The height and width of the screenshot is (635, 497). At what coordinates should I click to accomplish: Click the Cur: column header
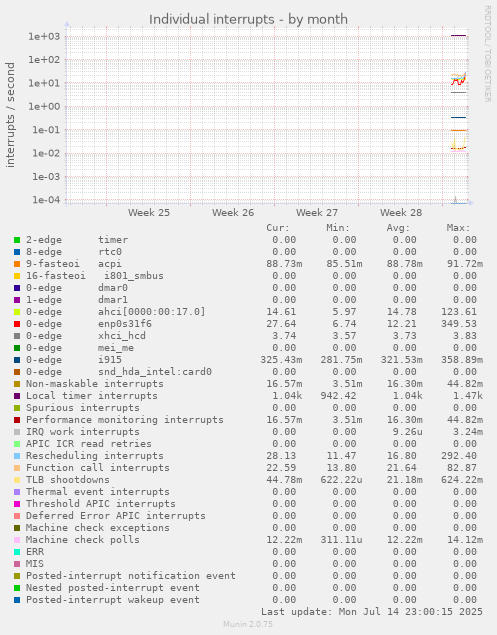click(278, 228)
